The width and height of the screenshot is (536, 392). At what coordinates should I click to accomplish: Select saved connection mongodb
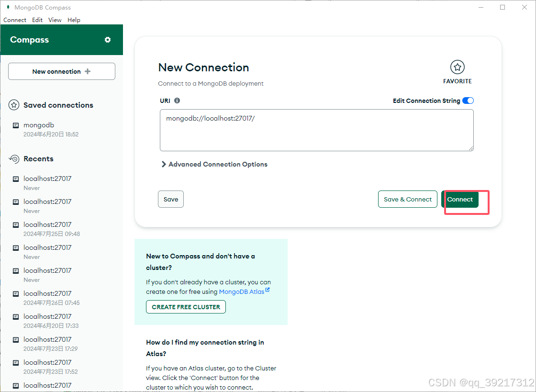point(62,129)
